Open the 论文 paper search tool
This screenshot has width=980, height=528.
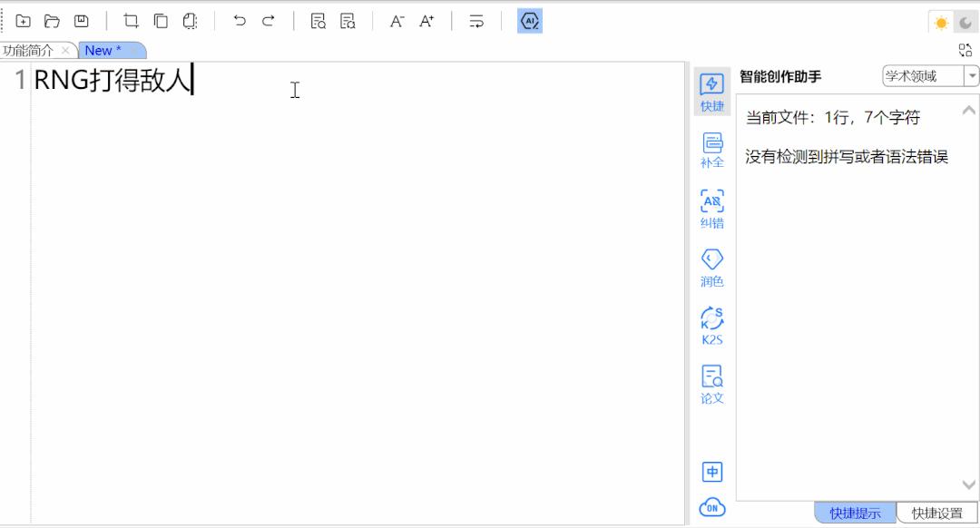click(712, 385)
